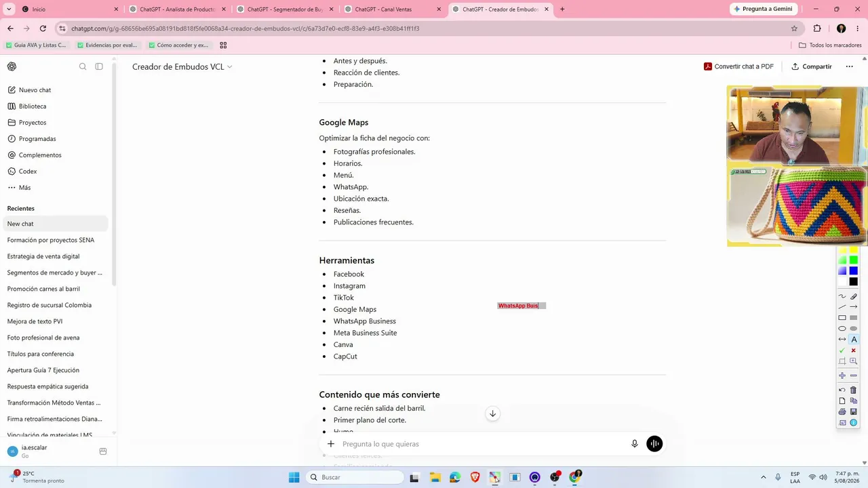Image resolution: width=868 pixels, height=488 pixels.
Task: Select the outlined rectangle tool
Action: (842, 318)
